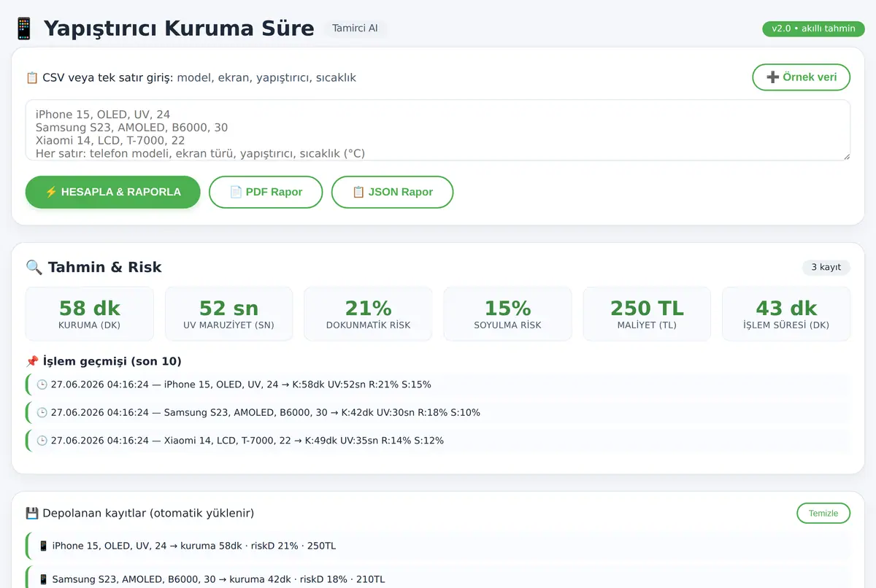Click the Xiaomi 14 history entry text
This screenshot has width=876, height=588.
pos(247,440)
